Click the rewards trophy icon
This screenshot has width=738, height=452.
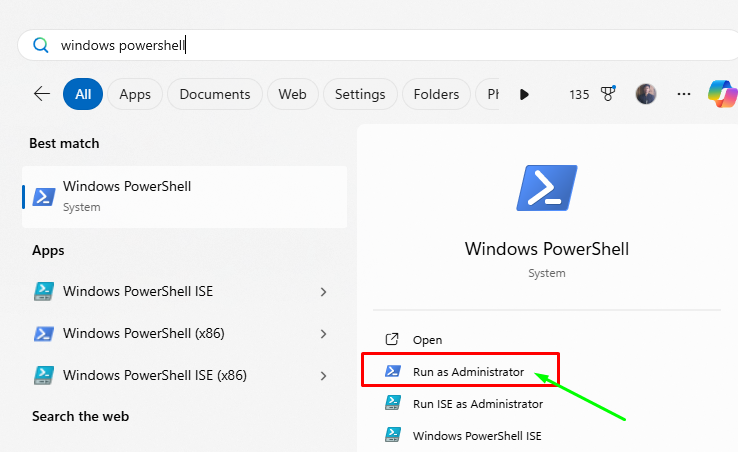coord(608,94)
